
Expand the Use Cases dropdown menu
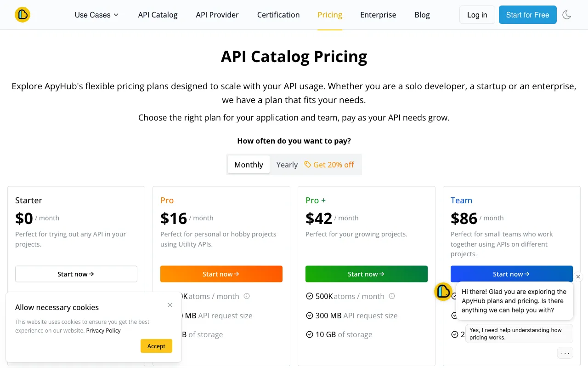pyautogui.click(x=96, y=15)
